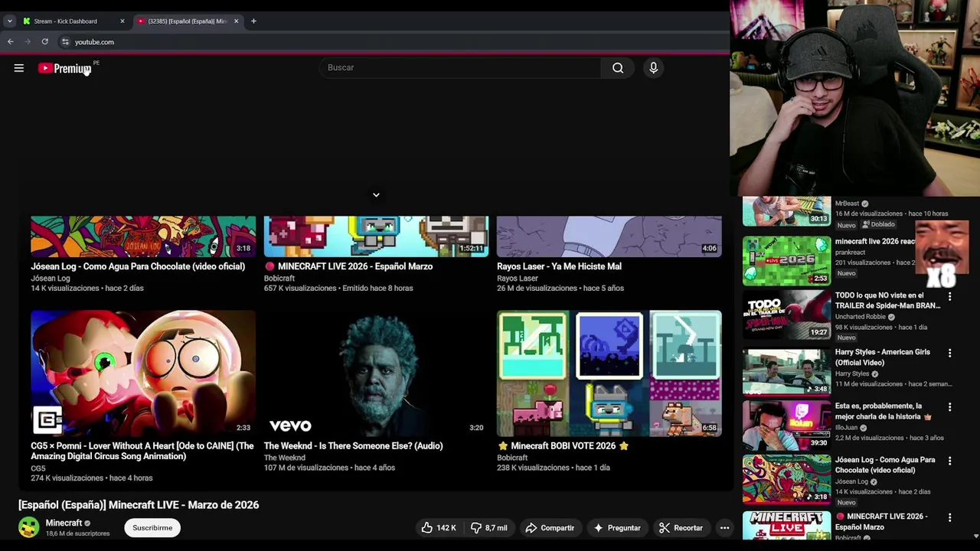Open sidebar Spider-Man trailer video thumbnail
The image size is (980, 551).
tap(786, 316)
